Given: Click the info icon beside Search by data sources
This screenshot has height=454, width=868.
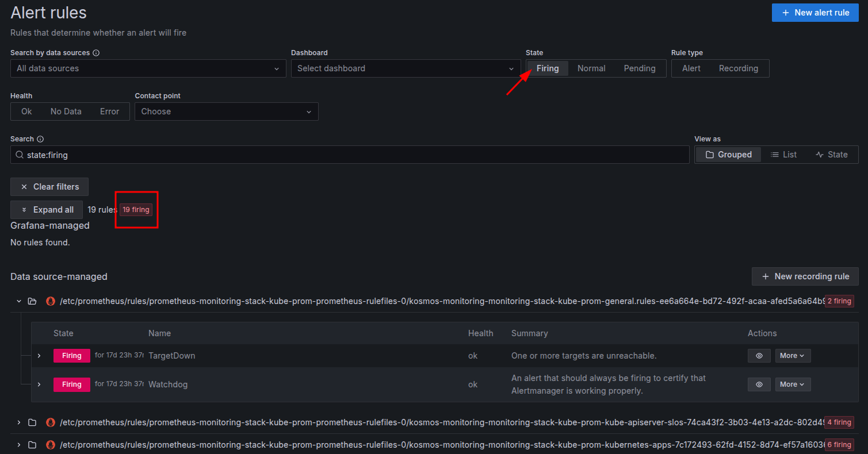Looking at the screenshot, I should pyautogui.click(x=96, y=53).
